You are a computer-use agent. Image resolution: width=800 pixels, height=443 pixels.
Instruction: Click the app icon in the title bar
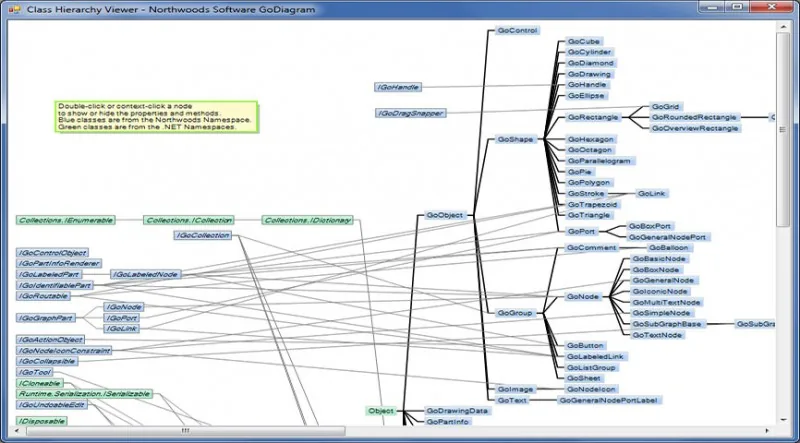coord(14,9)
